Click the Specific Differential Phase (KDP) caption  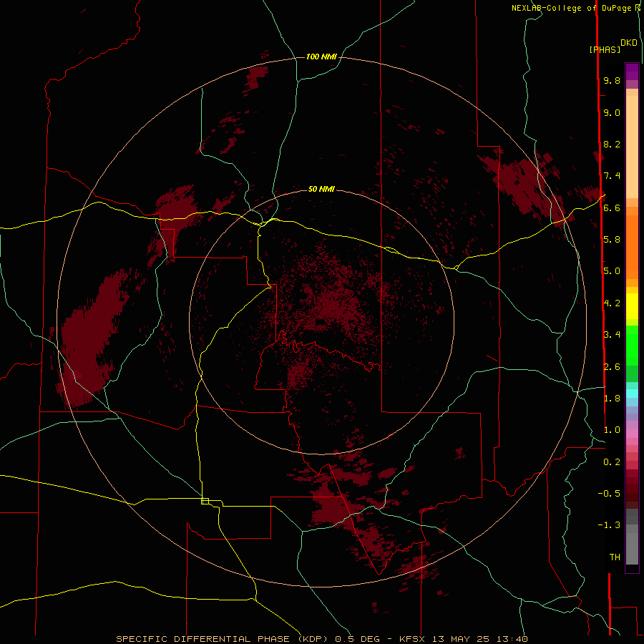click(x=222, y=639)
